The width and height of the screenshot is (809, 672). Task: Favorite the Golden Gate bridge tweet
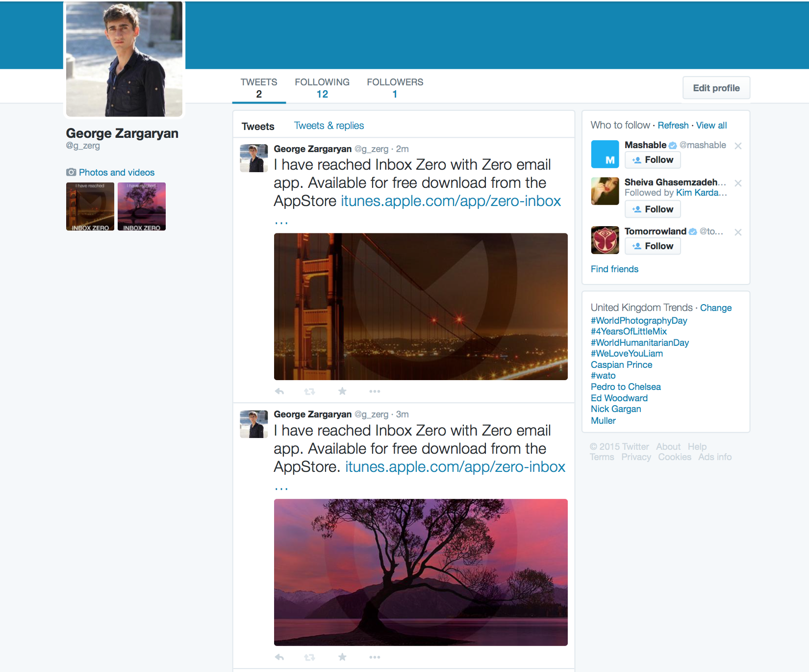click(342, 391)
